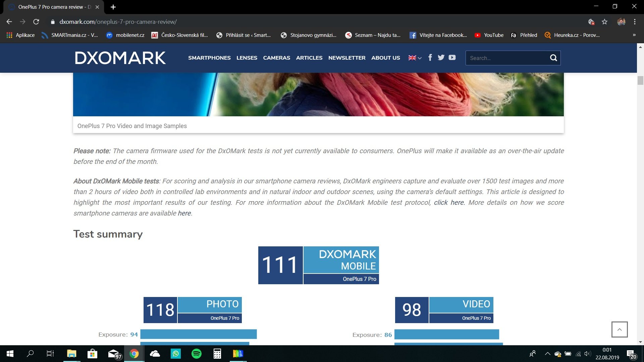Screen dimensions: 644x362
Task: Open the ABOUT US menu
Action: 386,58
